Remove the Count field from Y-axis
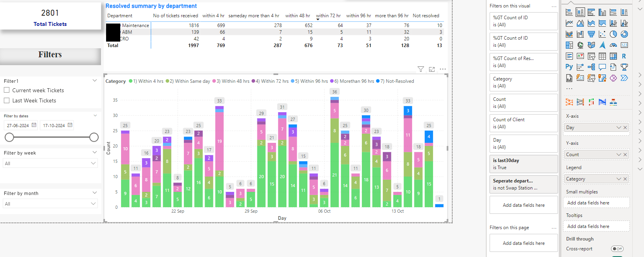Image resolution: width=644 pixels, height=257 pixels. (625, 155)
